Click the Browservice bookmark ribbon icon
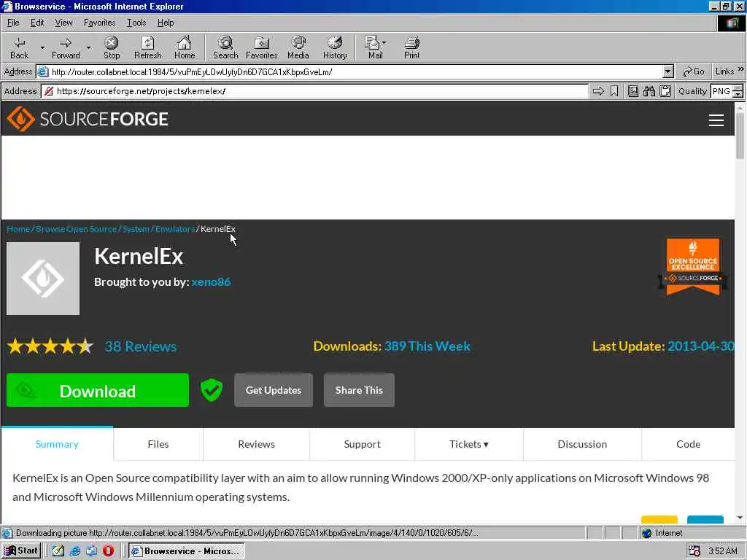The height and width of the screenshot is (560, 747). pos(614,91)
